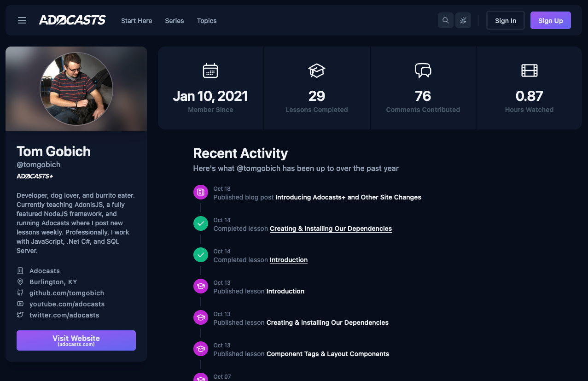
Task: Click the Sign Up button
Action: tap(551, 20)
